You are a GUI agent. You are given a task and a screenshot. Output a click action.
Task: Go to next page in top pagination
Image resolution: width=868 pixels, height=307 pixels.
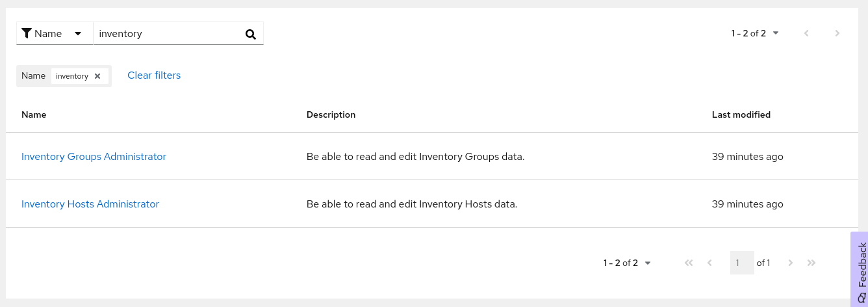pyautogui.click(x=837, y=33)
